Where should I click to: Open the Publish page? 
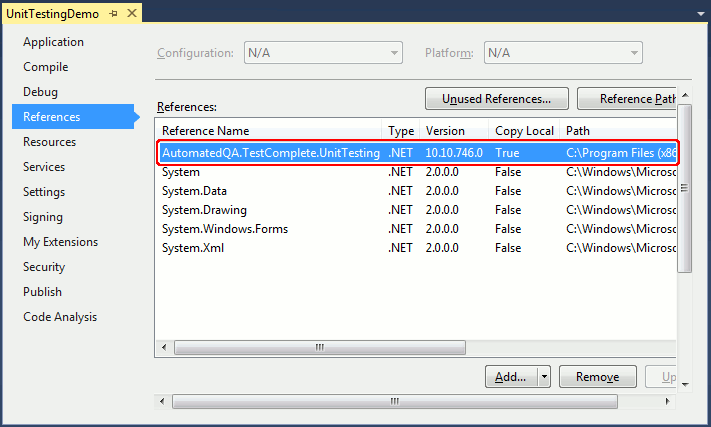pyautogui.click(x=43, y=291)
